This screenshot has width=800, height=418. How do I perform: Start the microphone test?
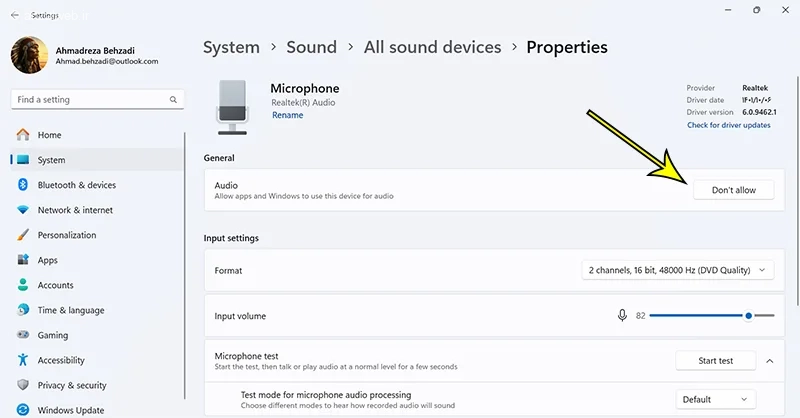pos(715,361)
